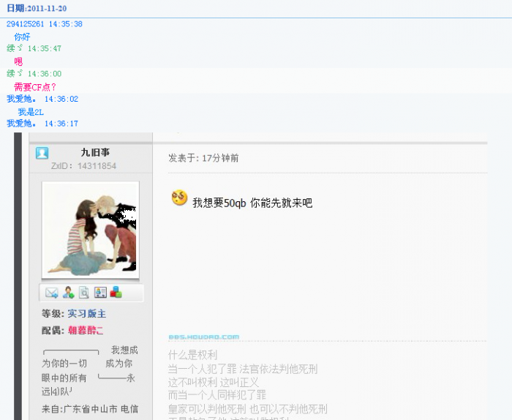Click the post time 发表于: 17分钟前

pos(203,158)
